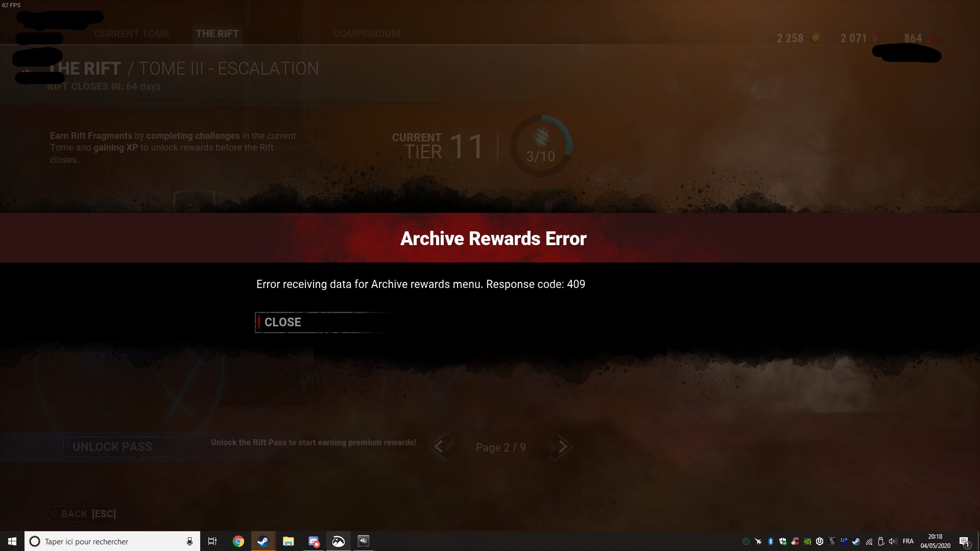Open the Windows Start menu

[x=12, y=541]
